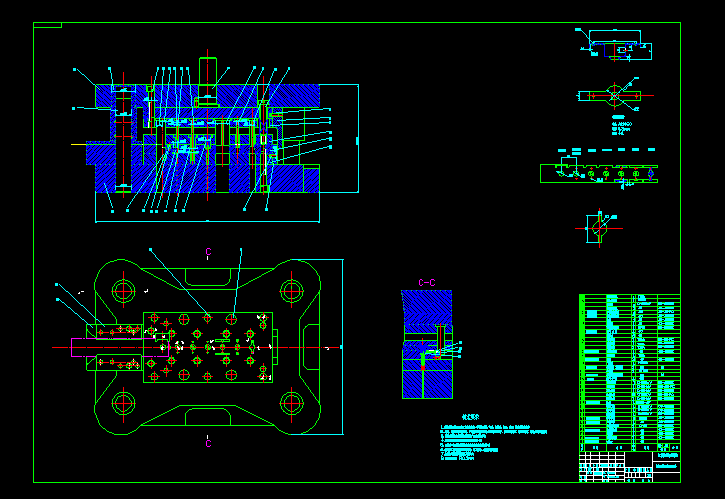Select the upper-right guide pillar circle in plan view
725x499 pixels.
292,291
